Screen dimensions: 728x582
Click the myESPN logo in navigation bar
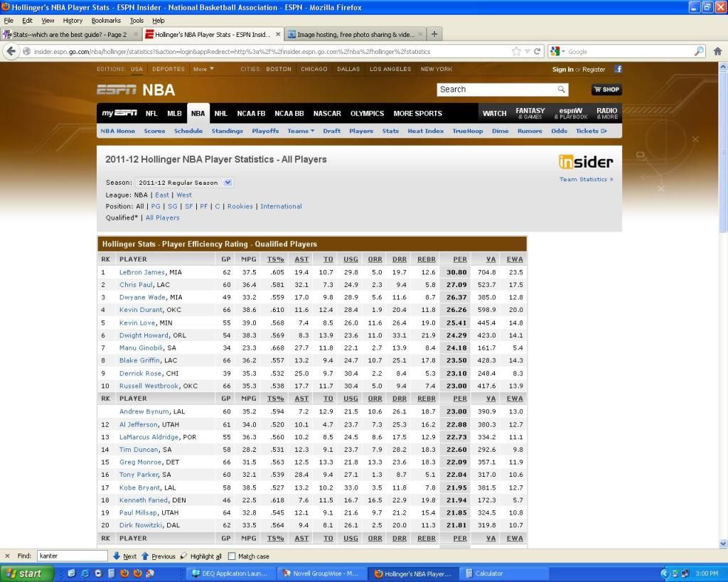119,113
